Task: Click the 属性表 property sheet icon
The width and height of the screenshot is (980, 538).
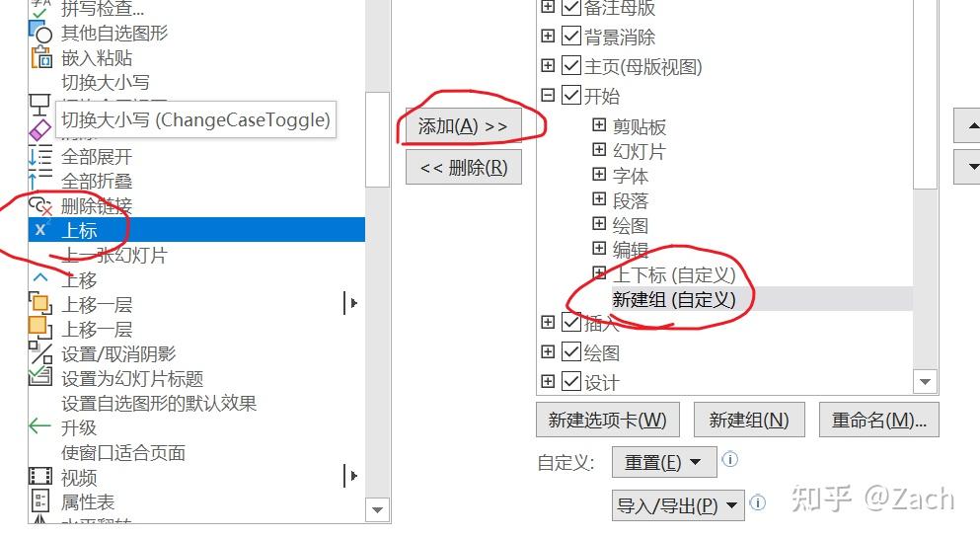Action: 40,500
